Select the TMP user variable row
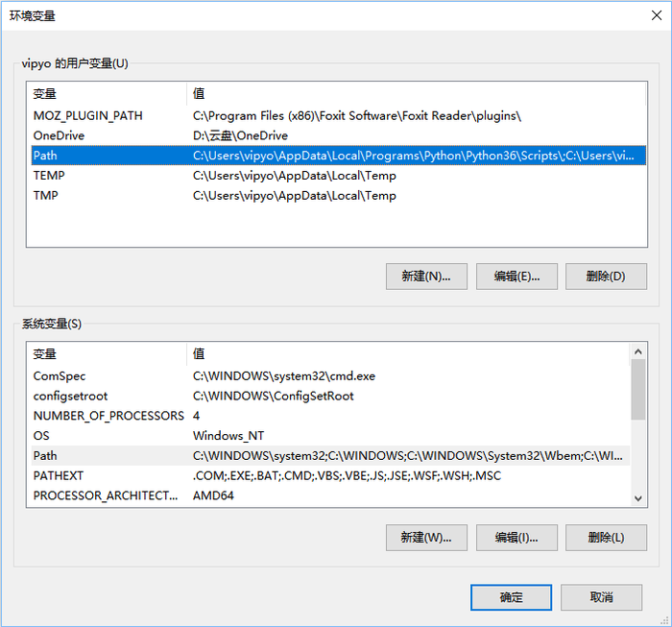Image resolution: width=672 pixels, height=627 pixels. pos(339,196)
